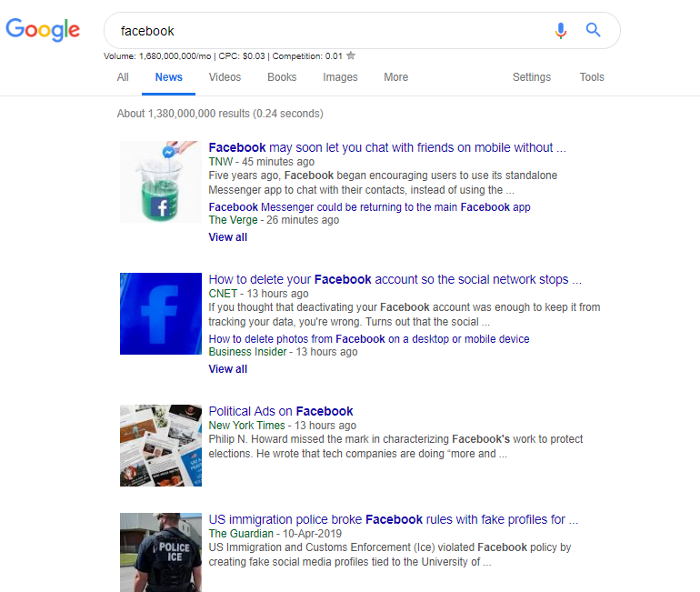Open the Videos tab
Screen dimensions: 700x592
click(x=225, y=77)
